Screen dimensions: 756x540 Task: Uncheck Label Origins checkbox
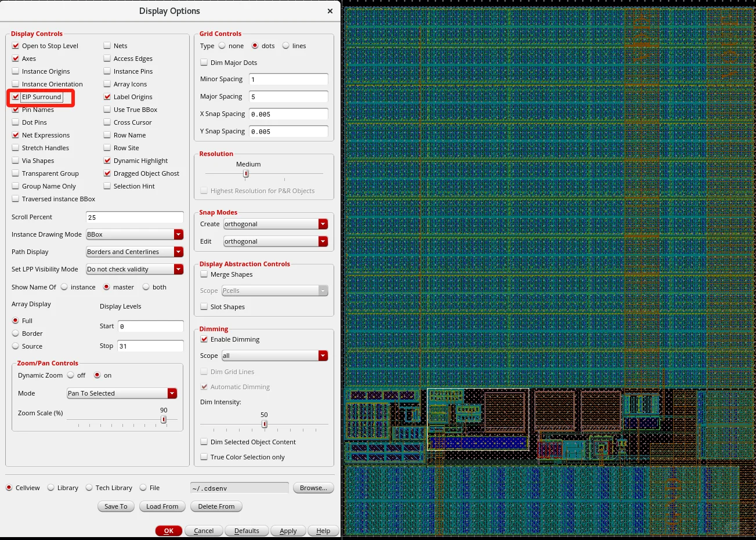(107, 97)
